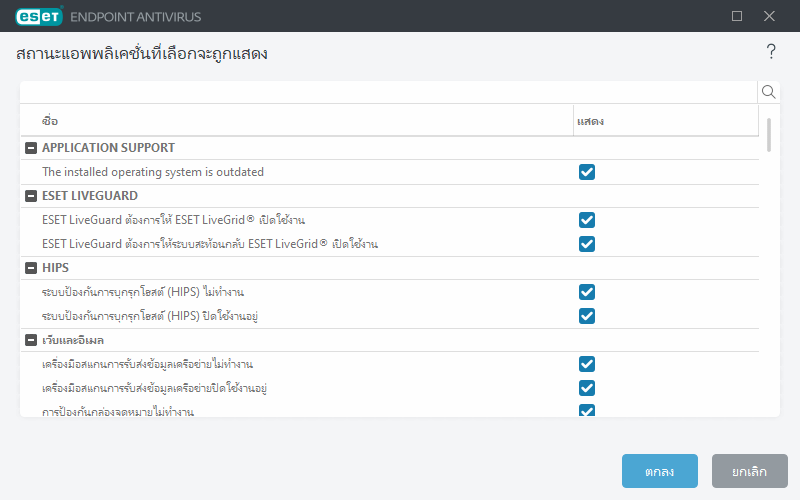
Task: Collapse the ESET LIVEGUARD section
Action: click(x=31, y=196)
